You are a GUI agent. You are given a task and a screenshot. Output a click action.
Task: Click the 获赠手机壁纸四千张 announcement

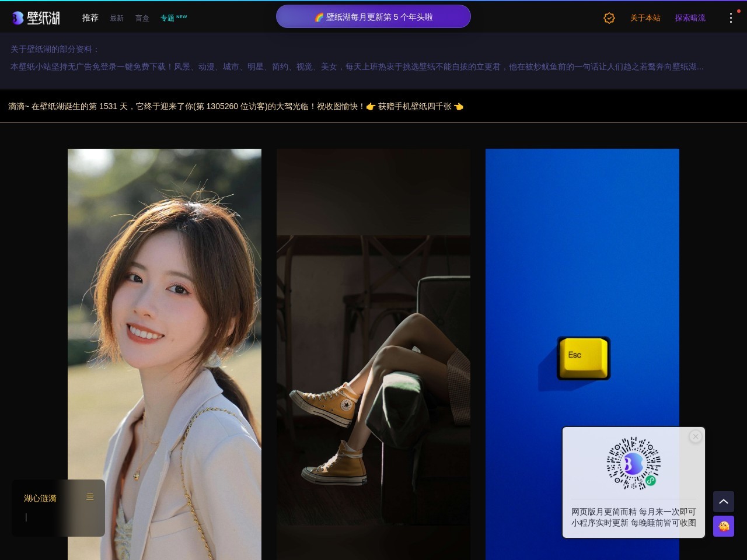414,106
